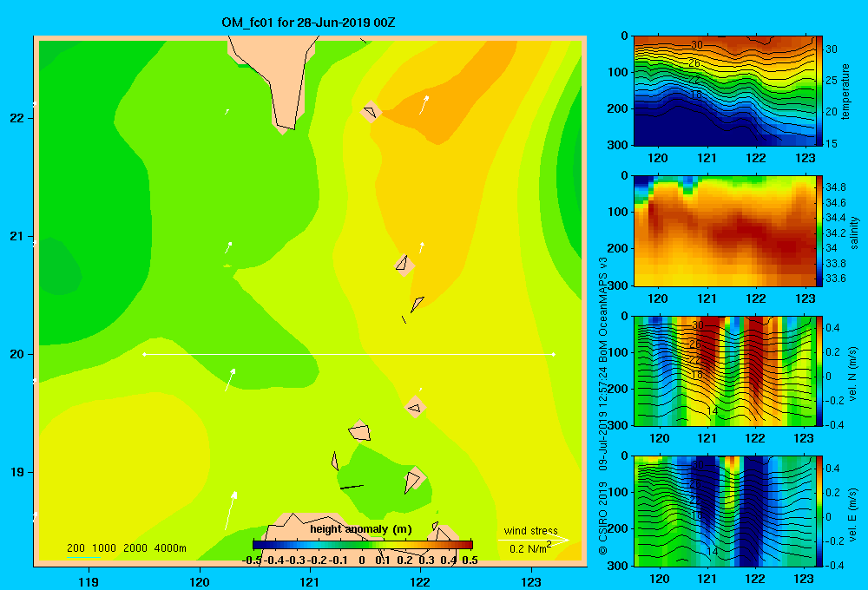868x590 pixels.
Task: Click the 'temperature' axis label
Action: [x=845, y=91]
